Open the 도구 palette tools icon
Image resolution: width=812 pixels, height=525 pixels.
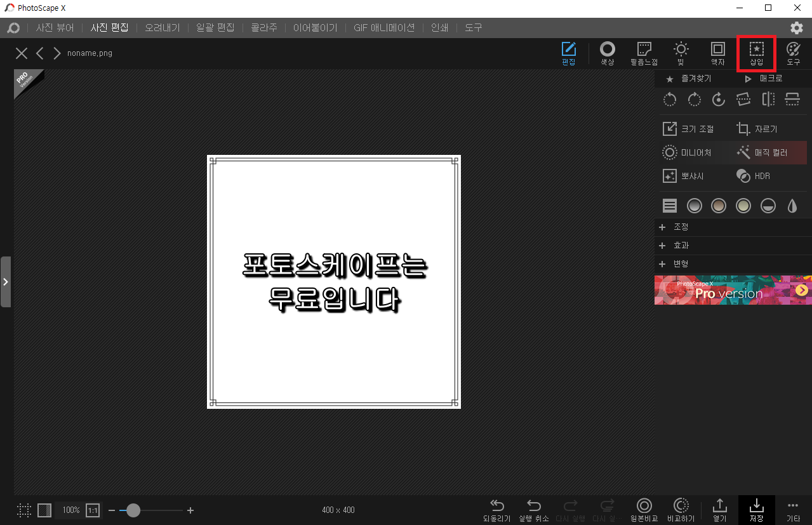[x=794, y=53]
